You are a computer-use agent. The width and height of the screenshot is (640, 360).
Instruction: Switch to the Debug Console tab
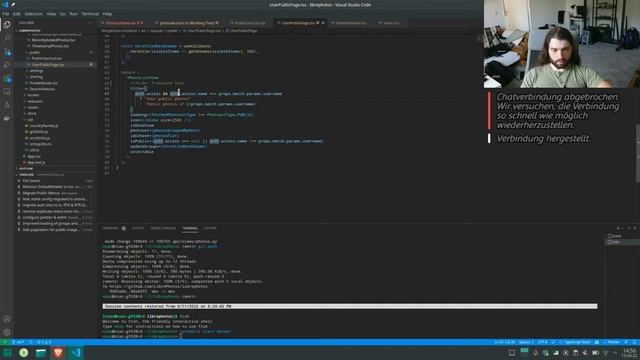(163, 228)
